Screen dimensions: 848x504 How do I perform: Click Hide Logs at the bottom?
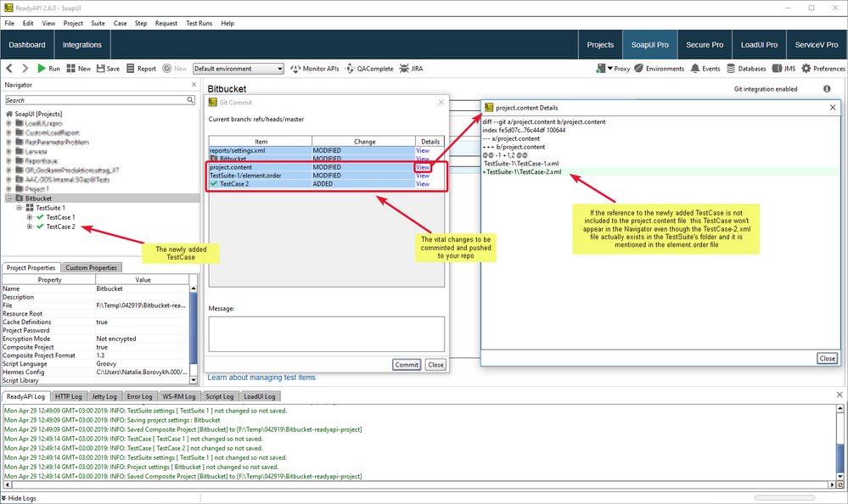pyautogui.click(x=22, y=498)
